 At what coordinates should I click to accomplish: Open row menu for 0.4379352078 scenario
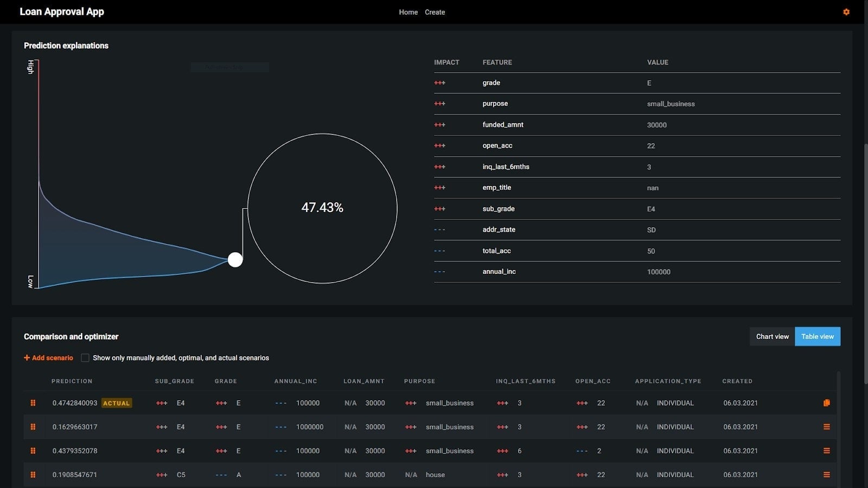827,451
